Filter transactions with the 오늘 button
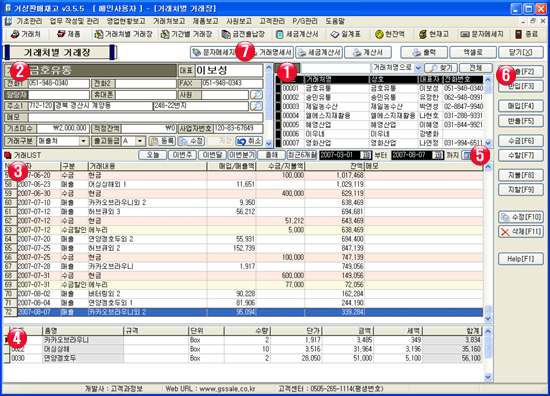This screenshot has height=396, width=550. [152, 155]
